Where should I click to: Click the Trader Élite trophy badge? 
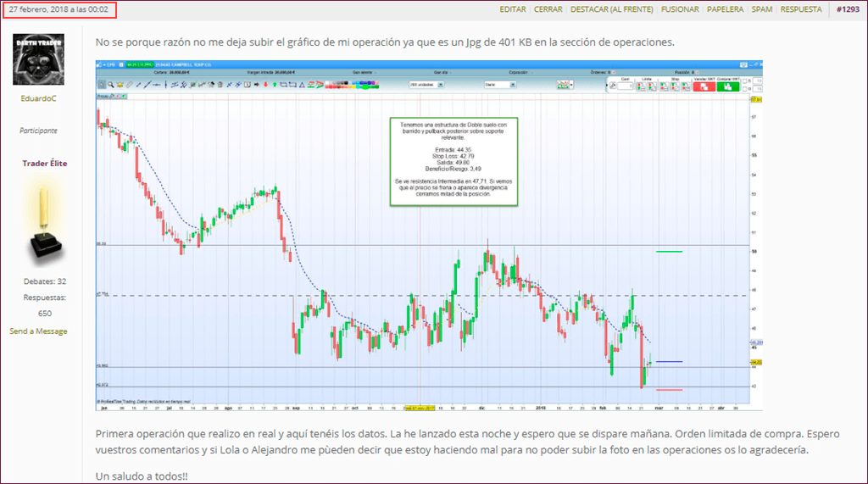(43, 222)
